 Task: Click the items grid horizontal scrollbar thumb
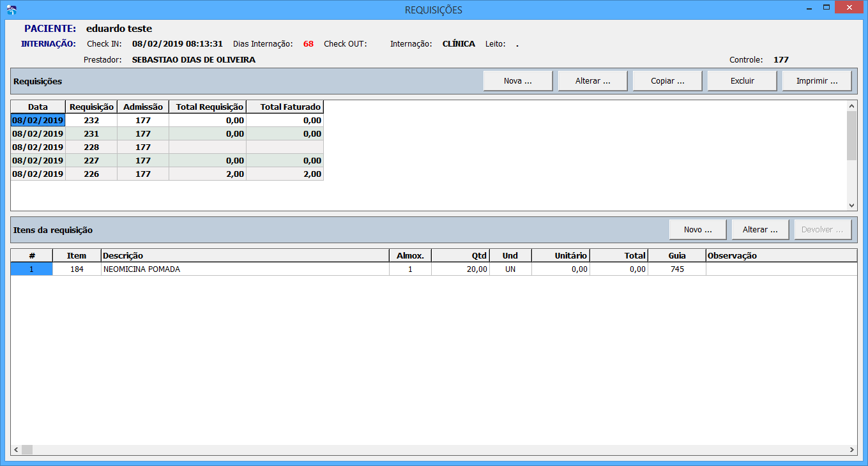pyautogui.click(x=27, y=449)
